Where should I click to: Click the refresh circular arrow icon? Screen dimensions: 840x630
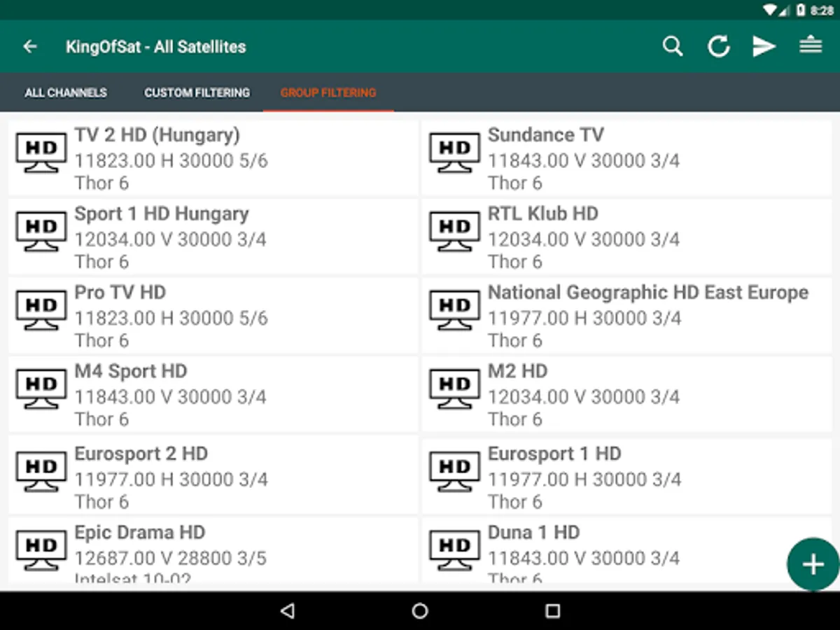719,47
